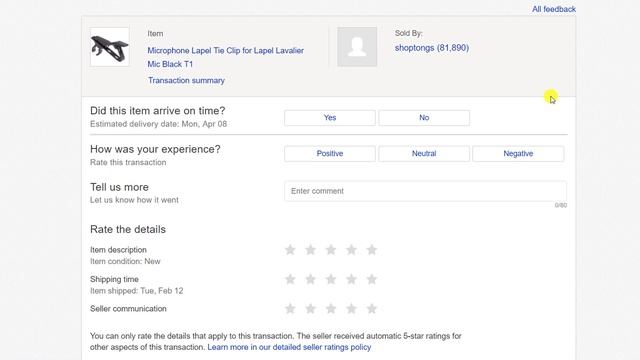Give Seller communication three stars
This screenshot has width=640, height=360.
[x=331, y=309]
